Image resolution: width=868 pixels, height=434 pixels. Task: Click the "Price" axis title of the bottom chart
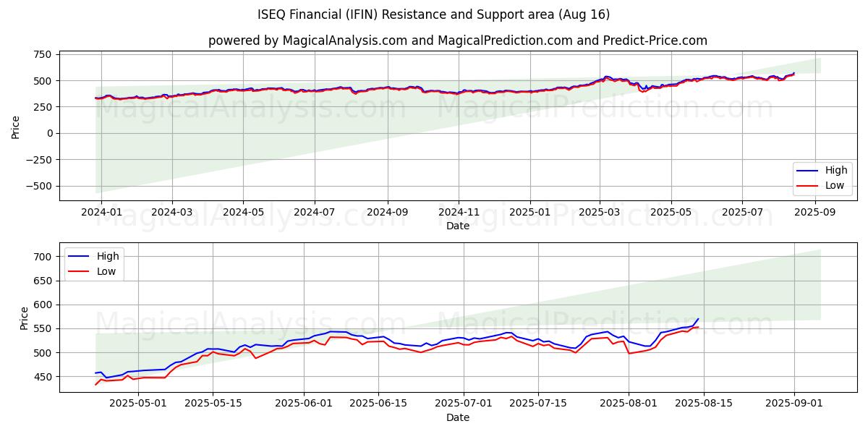(25, 318)
